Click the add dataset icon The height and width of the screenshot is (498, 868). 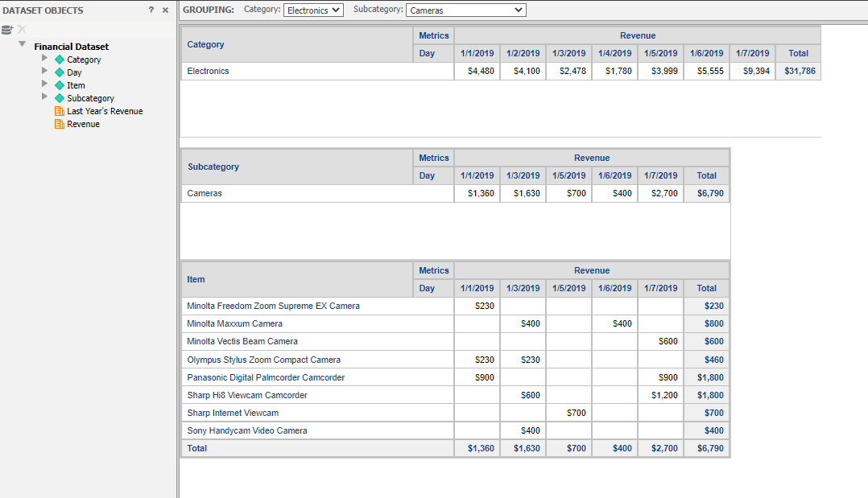click(7, 29)
